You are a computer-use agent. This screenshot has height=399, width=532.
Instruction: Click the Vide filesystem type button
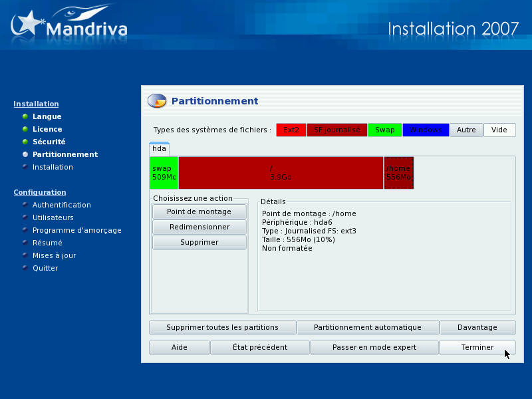point(499,130)
